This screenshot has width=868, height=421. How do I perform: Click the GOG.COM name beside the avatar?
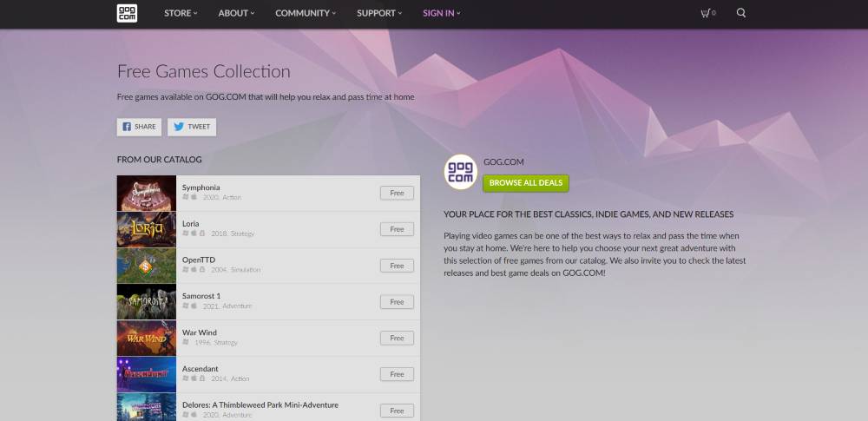tap(503, 162)
